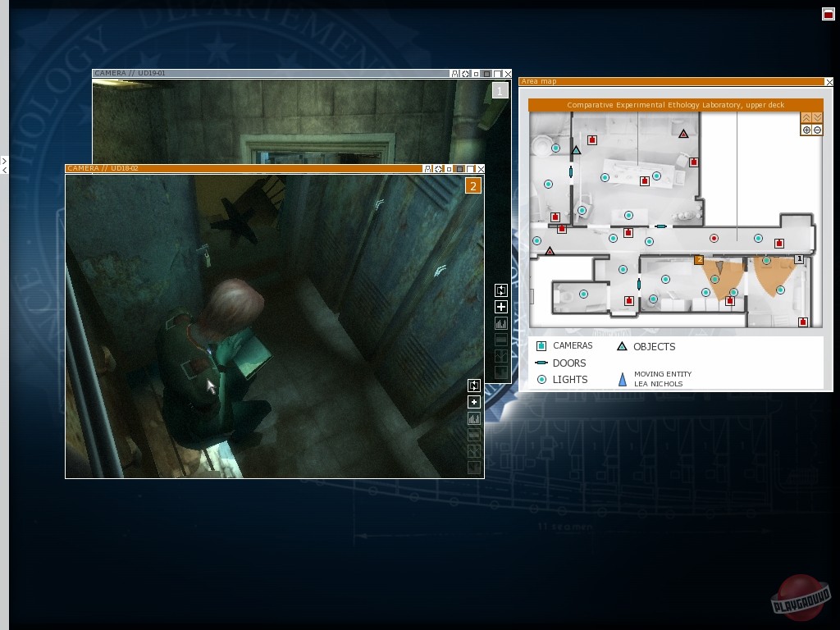Toggle the red-dot light in the corridor
840x630 pixels.
pyautogui.click(x=714, y=239)
